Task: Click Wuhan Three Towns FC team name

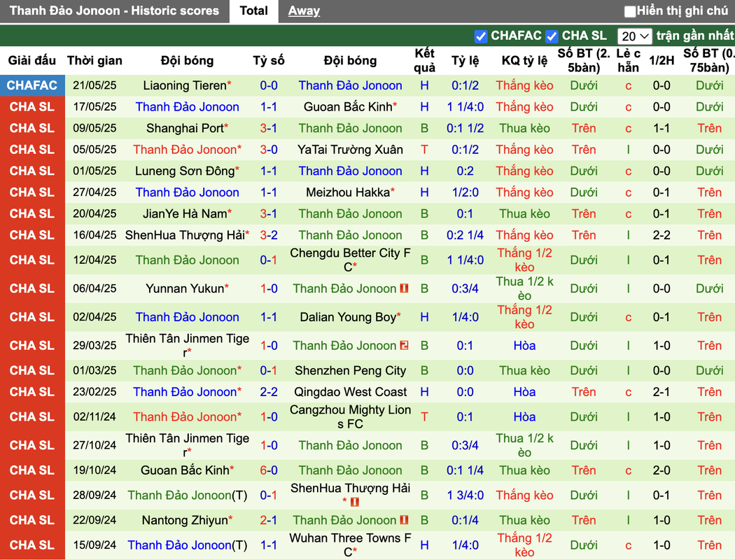Action: coord(350,545)
